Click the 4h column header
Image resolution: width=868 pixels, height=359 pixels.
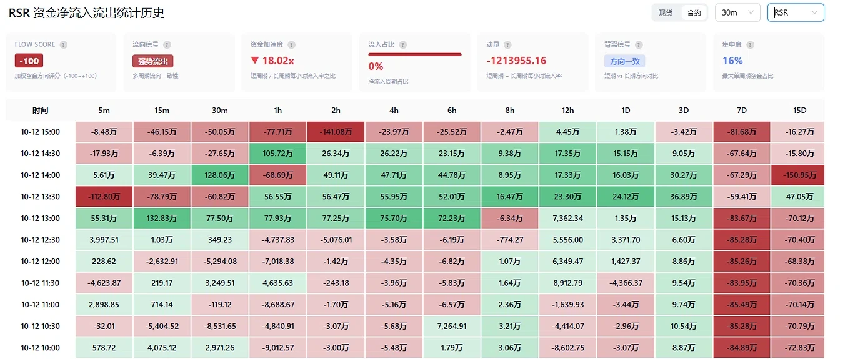(x=394, y=111)
